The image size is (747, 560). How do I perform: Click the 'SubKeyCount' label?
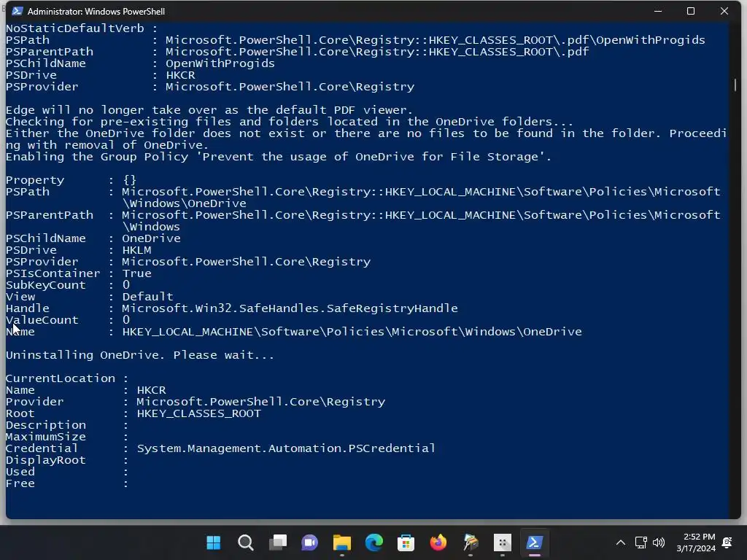pos(46,285)
